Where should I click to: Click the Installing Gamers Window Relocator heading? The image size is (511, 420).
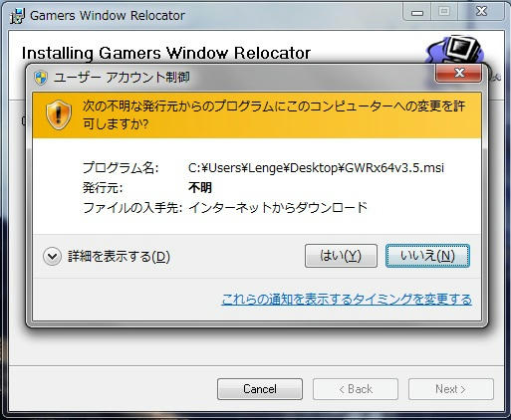click(x=166, y=53)
